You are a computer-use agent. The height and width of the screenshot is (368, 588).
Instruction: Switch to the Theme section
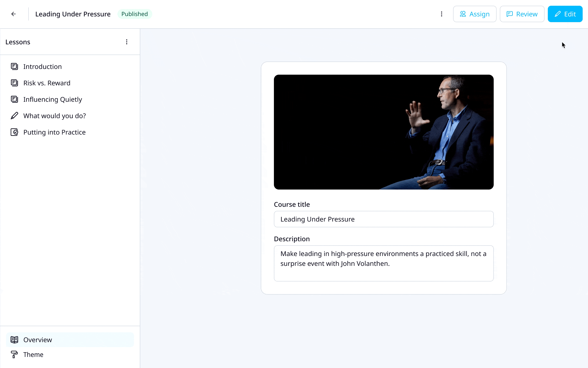tap(70, 354)
